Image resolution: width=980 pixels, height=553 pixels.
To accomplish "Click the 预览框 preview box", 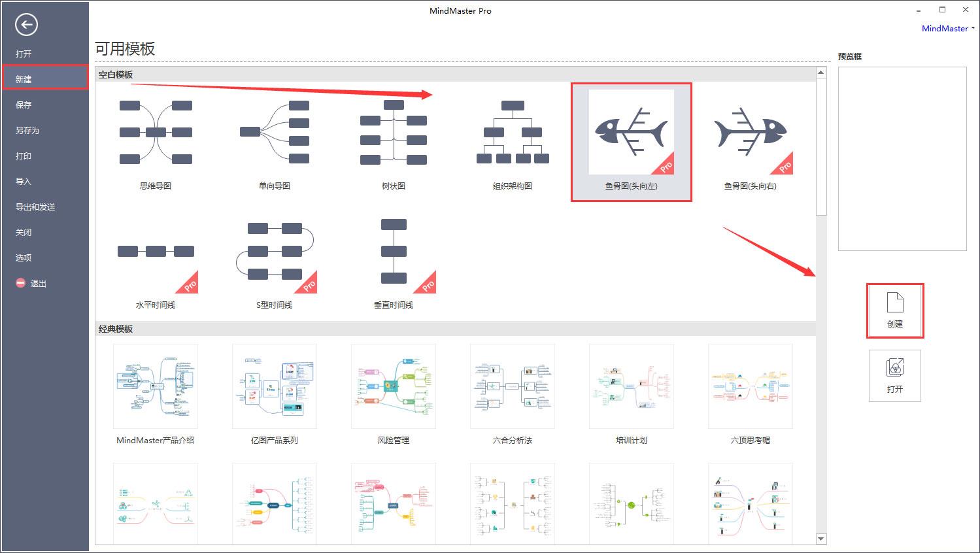I will pos(902,159).
